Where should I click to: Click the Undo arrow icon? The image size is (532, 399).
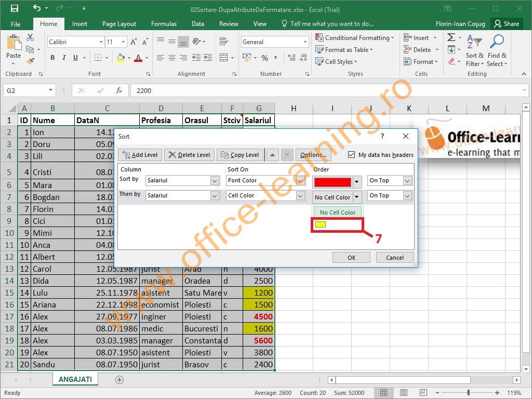pyautogui.click(x=37, y=8)
